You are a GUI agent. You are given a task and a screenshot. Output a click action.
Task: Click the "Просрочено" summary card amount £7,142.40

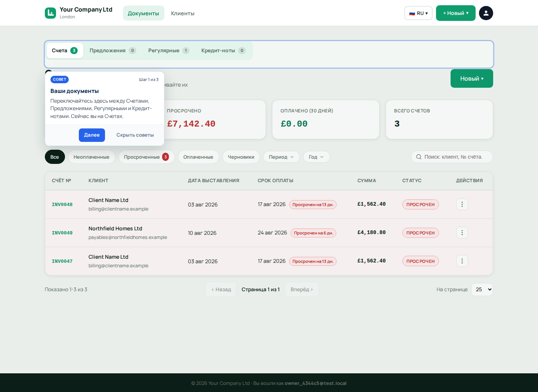(x=191, y=124)
